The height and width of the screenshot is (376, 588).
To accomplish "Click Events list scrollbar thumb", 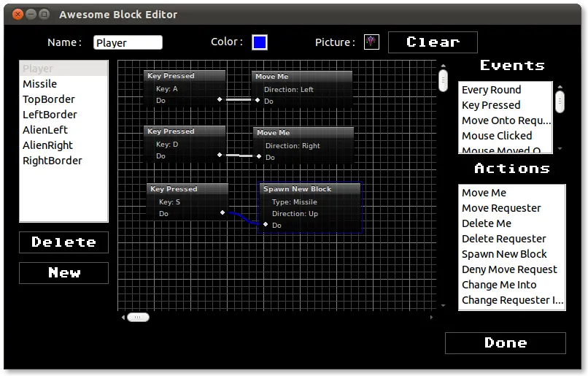I will pos(560,101).
